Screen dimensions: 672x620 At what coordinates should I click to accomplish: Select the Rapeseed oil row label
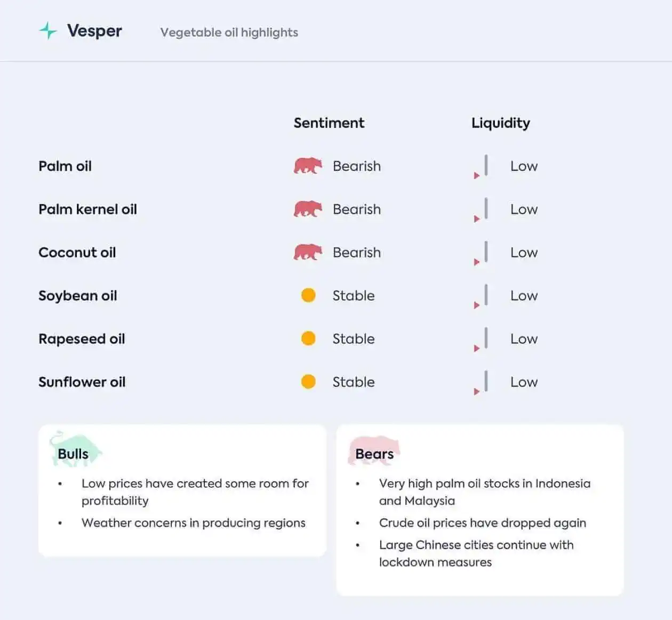82,339
